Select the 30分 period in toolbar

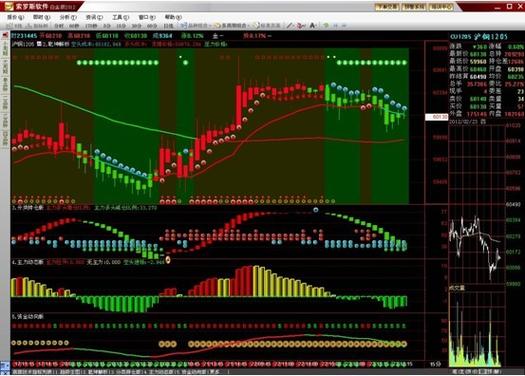136,26
